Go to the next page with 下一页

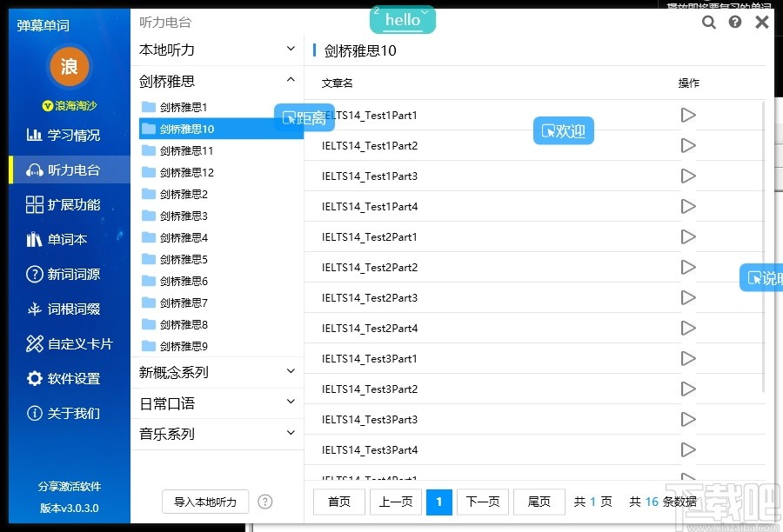[483, 502]
